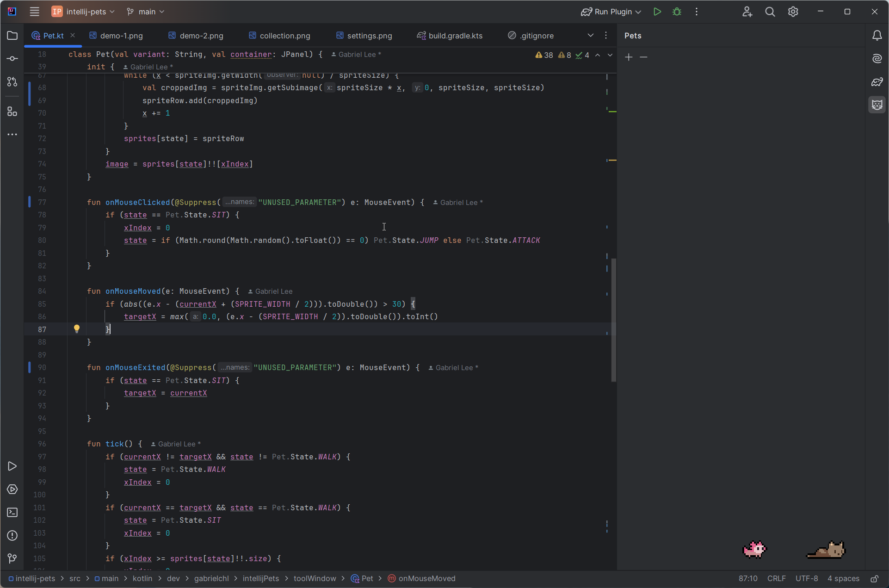Open IDE settings gear
The image size is (889, 588).
pyautogui.click(x=793, y=12)
